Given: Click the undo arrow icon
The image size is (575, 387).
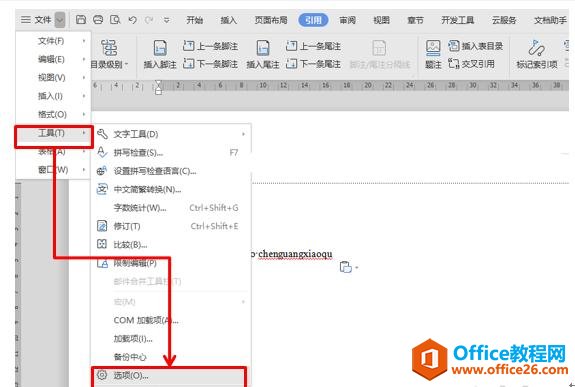Looking at the screenshot, I should (132, 20).
